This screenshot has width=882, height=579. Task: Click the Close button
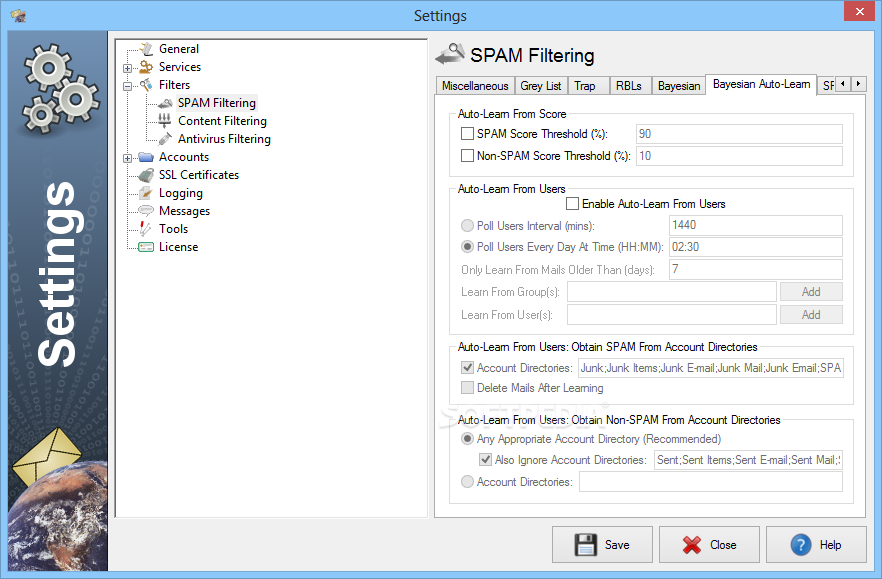(x=709, y=545)
